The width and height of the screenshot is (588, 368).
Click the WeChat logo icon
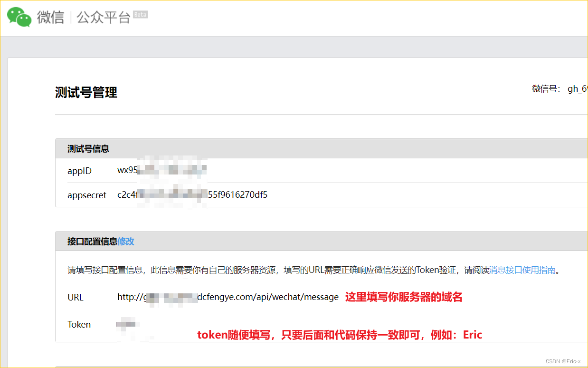pos(19,17)
